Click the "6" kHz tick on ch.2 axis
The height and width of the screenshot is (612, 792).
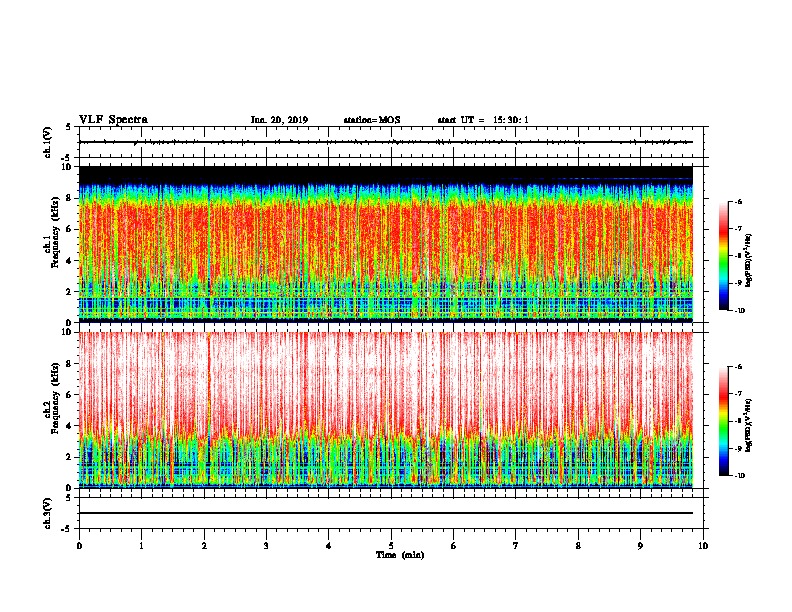click(70, 395)
